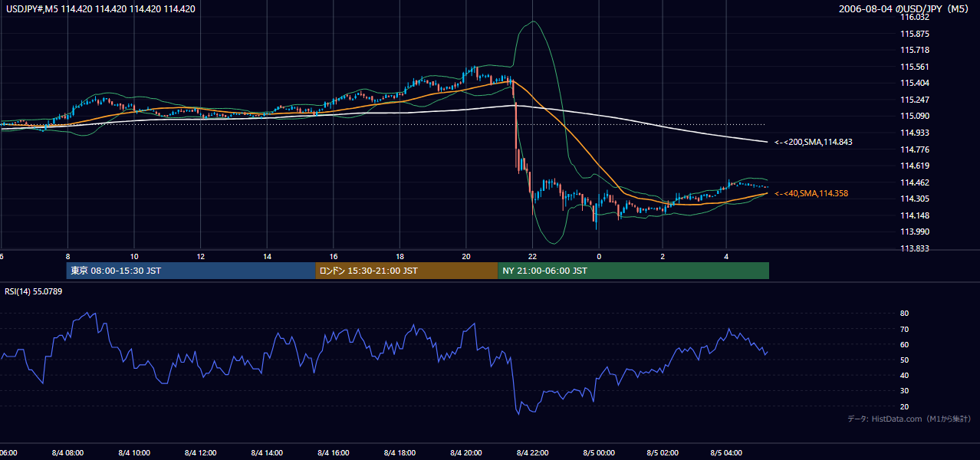Click the hour 22 tick under the price chart
The height and width of the screenshot is (460, 980).
click(532, 256)
